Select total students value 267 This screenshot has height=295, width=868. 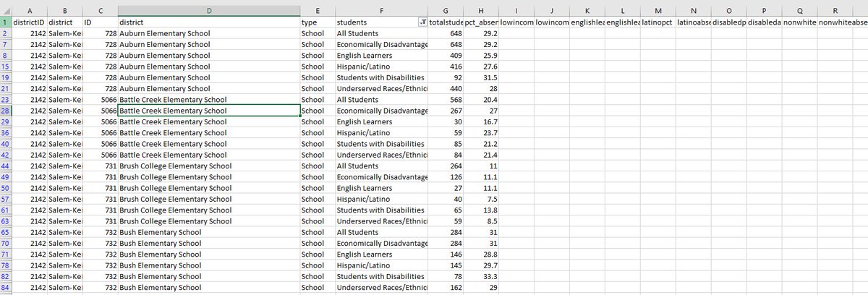(446, 111)
